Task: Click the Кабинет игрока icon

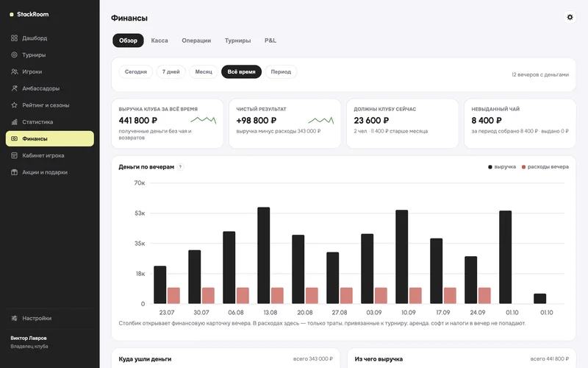Action: [14, 155]
